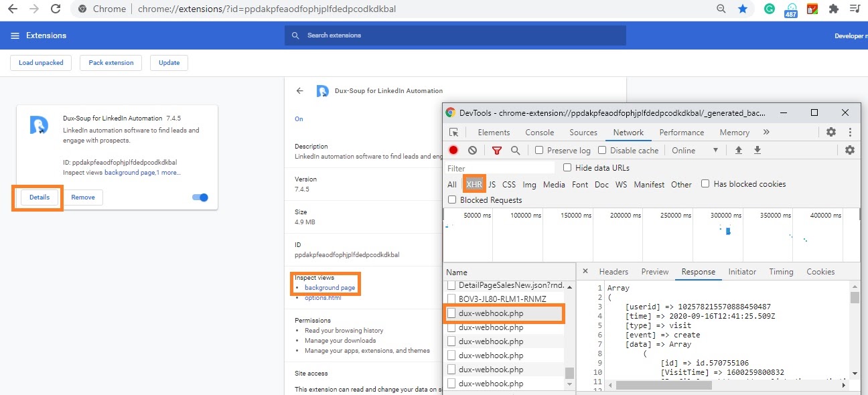Open the Online throttling dropdown

tap(695, 151)
